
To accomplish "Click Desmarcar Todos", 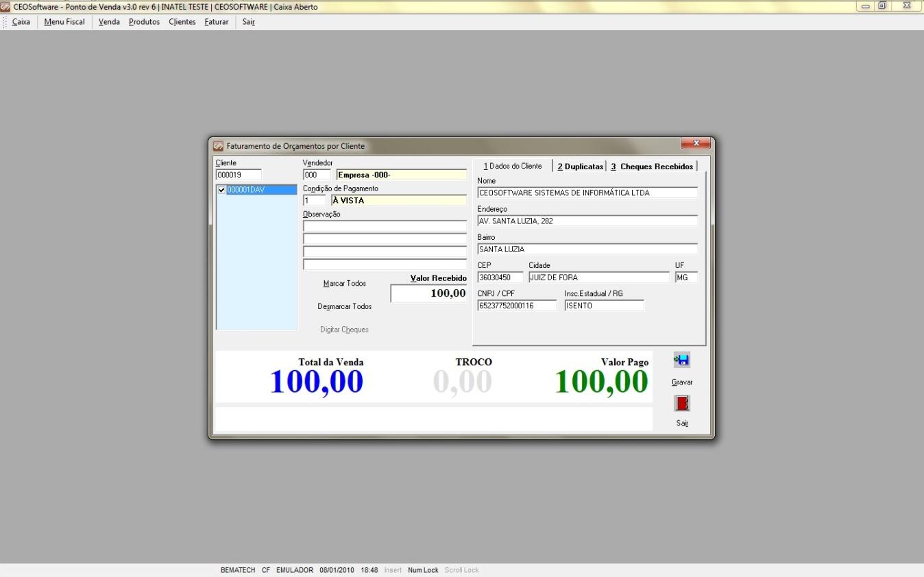I will pyautogui.click(x=345, y=306).
